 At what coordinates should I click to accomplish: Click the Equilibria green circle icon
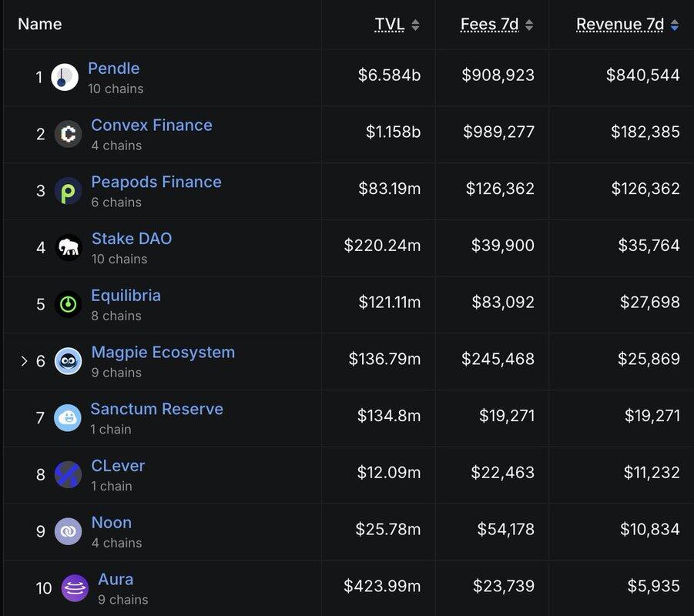[68, 304]
